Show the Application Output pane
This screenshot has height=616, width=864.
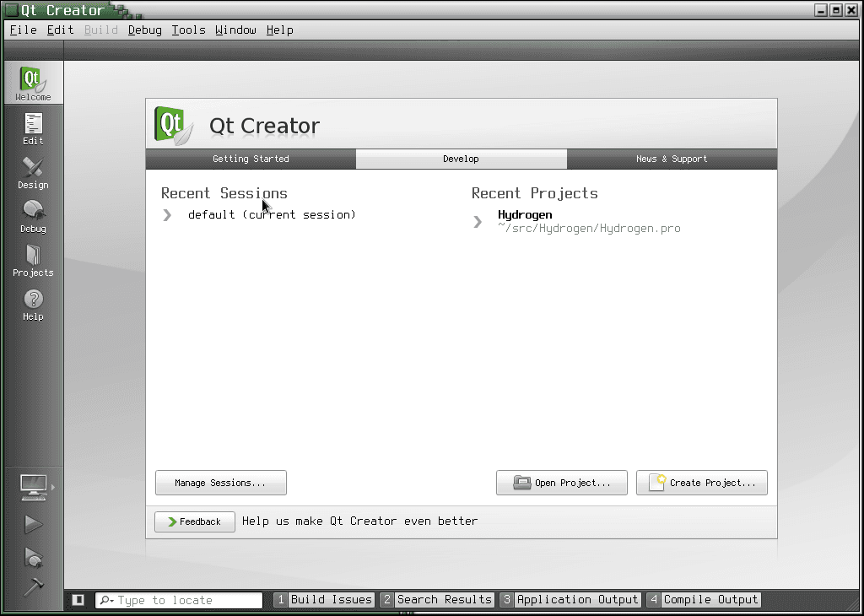click(570, 599)
